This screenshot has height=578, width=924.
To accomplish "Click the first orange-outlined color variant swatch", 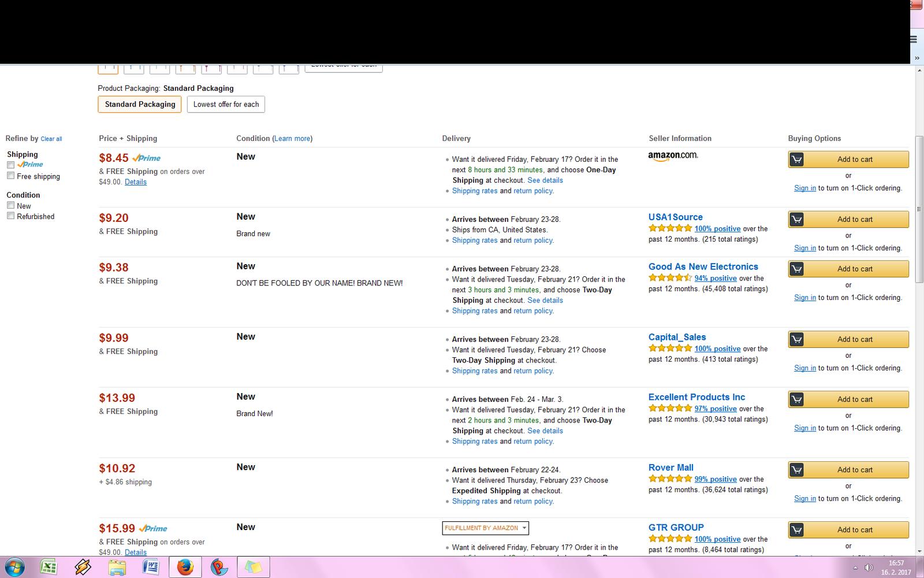I will coord(108,69).
